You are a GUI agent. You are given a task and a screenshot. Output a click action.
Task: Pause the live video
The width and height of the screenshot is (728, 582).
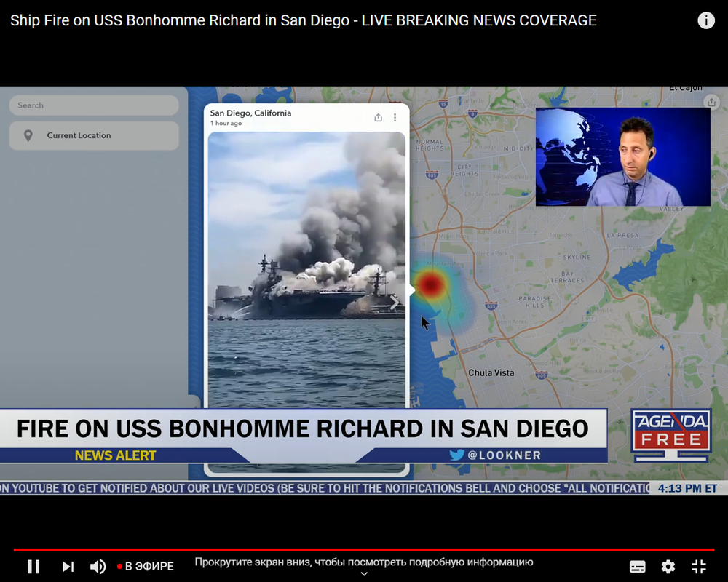pos(33,566)
